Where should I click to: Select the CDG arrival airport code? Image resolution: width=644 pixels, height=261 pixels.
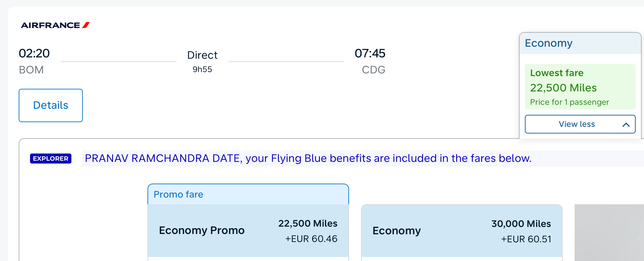click(x=373, y=70)
